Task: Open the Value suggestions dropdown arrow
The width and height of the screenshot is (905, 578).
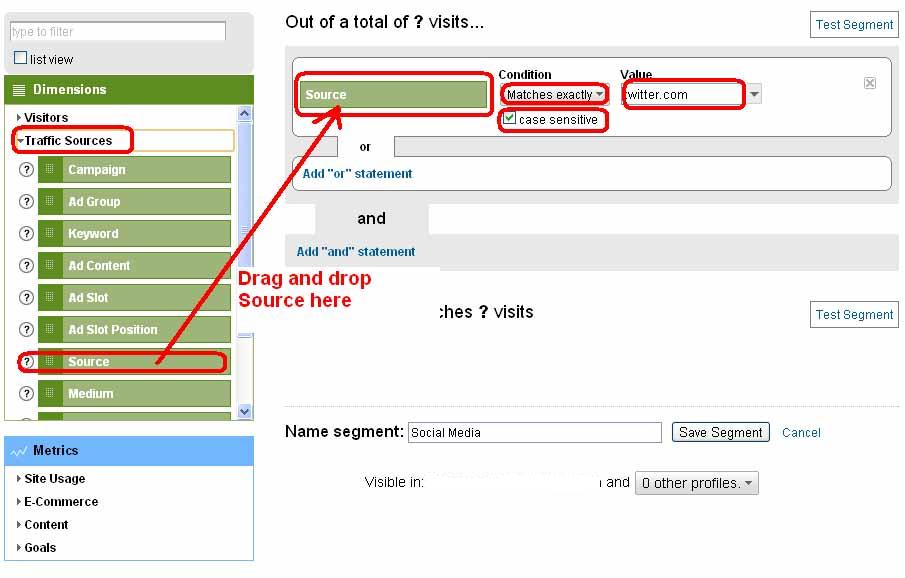Action: [x=754, y=94]
